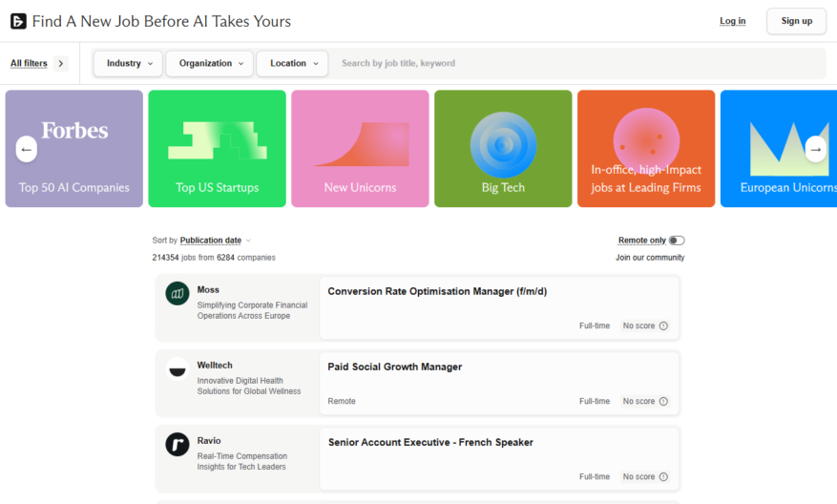Open the Ravio company logo
This screenshot has width=837, height=504.
178,444
